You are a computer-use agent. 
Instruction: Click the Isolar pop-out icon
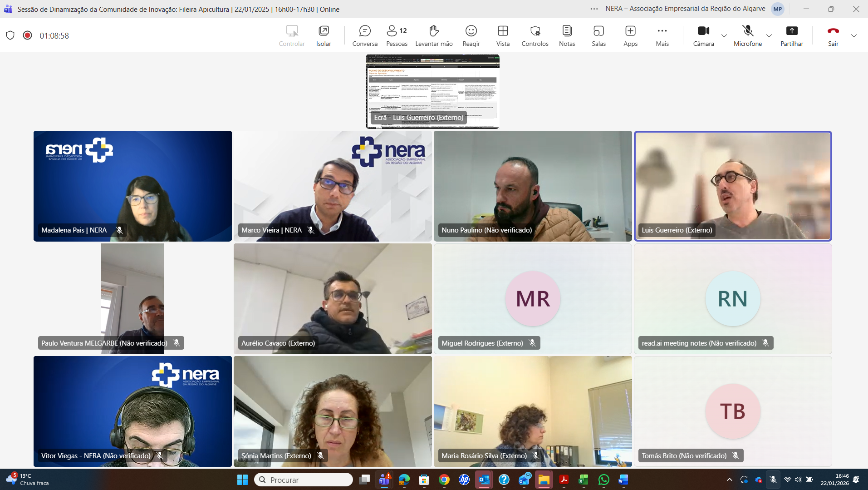coord(323,35)
